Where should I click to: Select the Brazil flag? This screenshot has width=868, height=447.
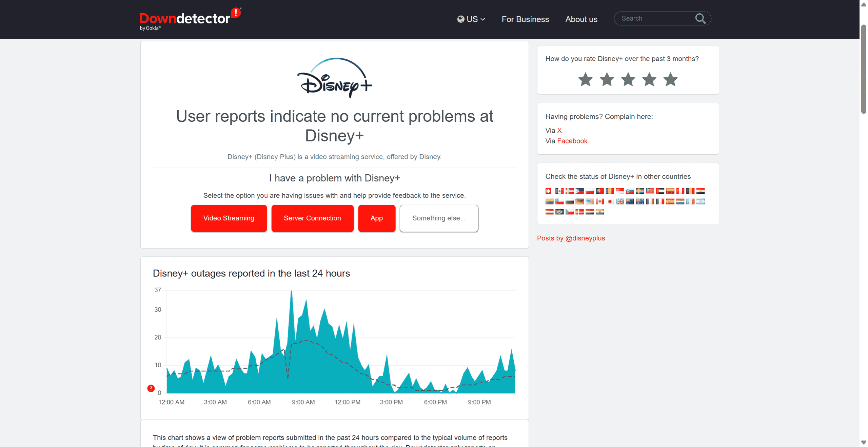(x=559, y=212)
